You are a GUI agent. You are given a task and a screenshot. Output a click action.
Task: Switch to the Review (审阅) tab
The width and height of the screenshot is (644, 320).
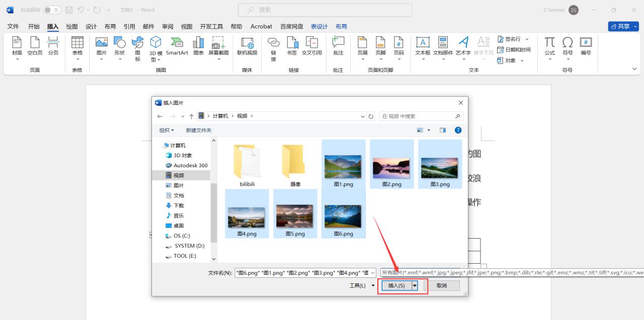168,26
